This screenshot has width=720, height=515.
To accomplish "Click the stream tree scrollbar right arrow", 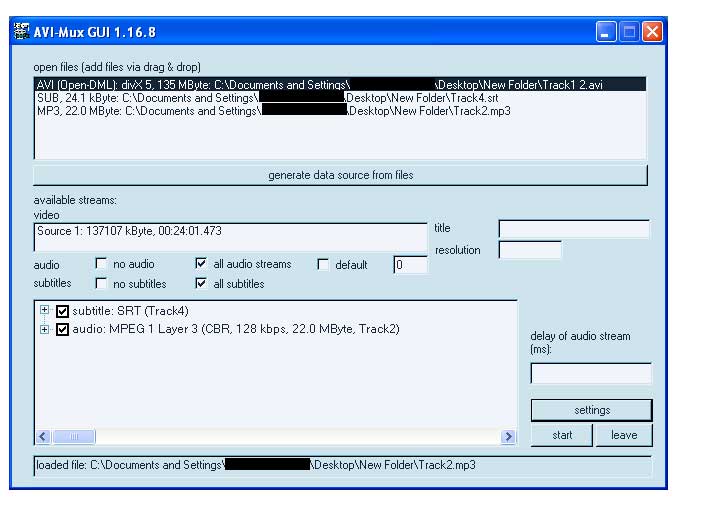I will [508, 437].
